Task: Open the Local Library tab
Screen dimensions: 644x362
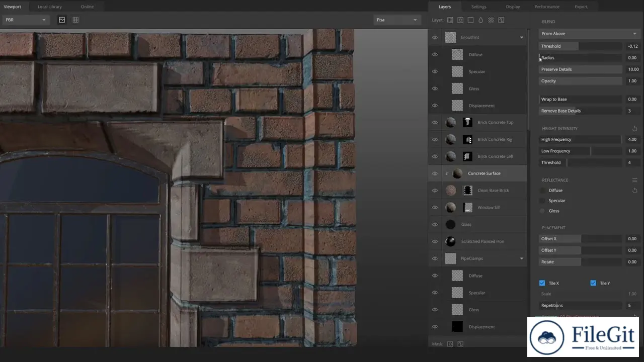Action: (x=50, y=7)
